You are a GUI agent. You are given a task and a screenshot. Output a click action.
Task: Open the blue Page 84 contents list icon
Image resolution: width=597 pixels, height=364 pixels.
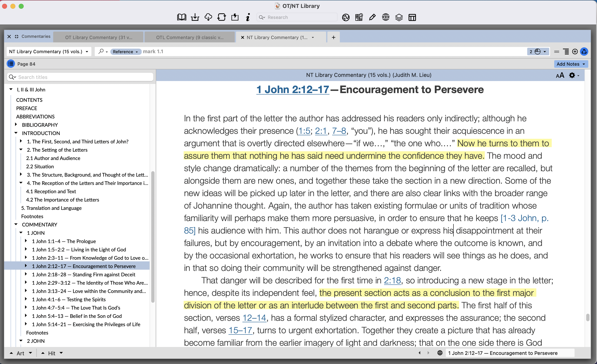tap(11, 64)
